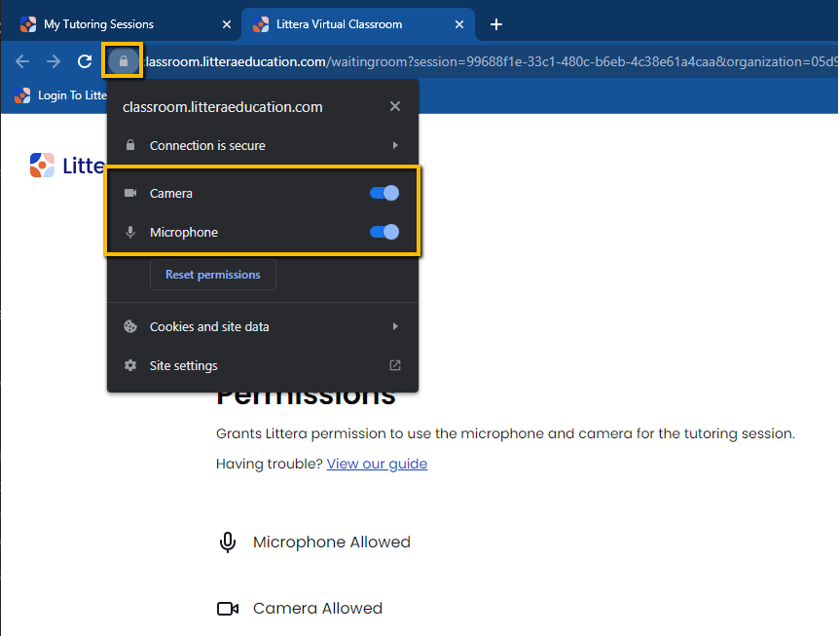Close the My Tutoring Sessions tab
The image size is (840, 636).
(x=227, y=24)
